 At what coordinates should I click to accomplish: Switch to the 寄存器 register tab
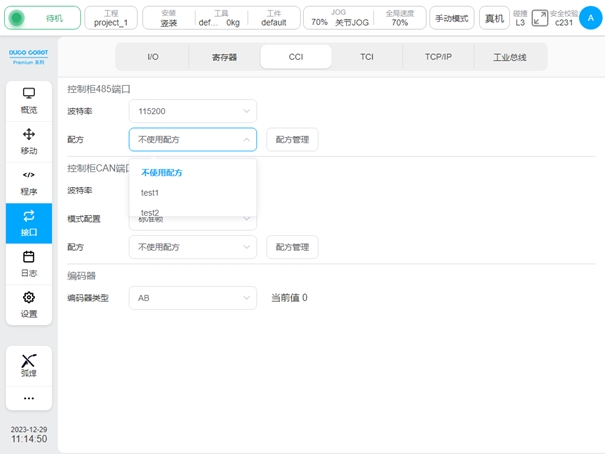(225, 57)
